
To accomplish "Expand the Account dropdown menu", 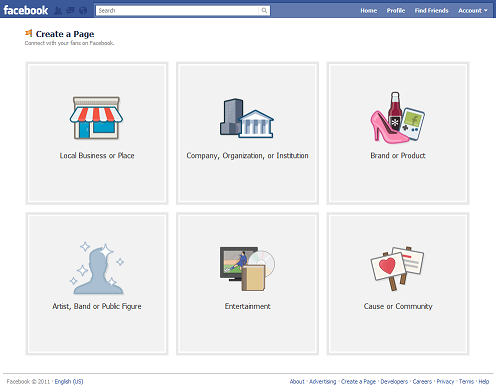I will [473, 11].
